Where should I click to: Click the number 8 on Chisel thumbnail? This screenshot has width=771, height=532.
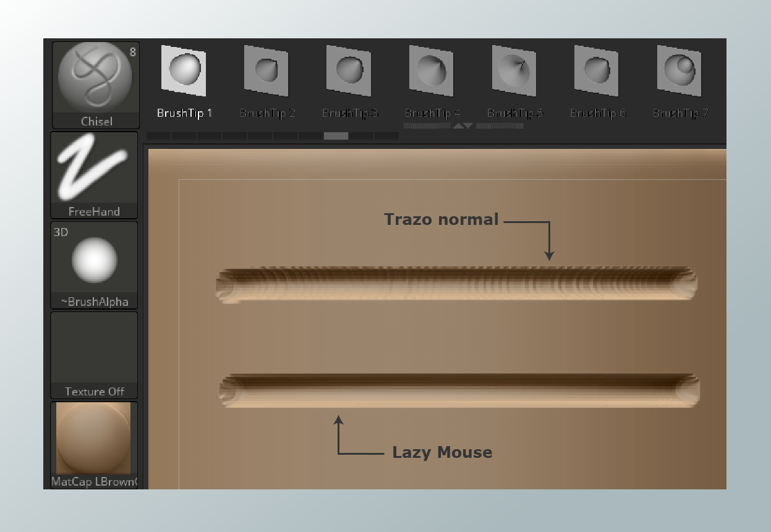[132, 53]
